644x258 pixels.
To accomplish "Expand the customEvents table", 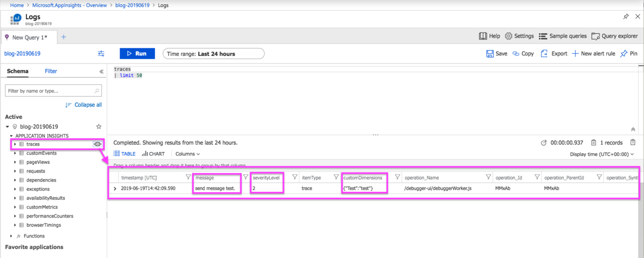I will click(x=15, y=153).
